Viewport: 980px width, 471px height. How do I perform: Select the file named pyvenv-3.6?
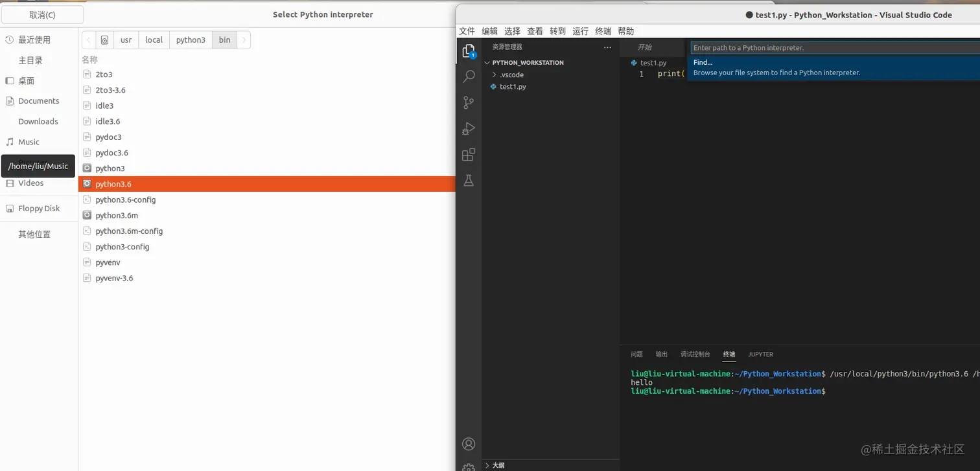pos(266,278)
